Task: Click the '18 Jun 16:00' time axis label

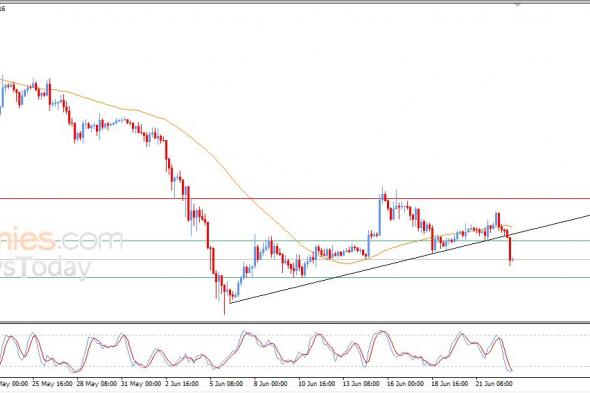Action: pyautogui.click(x=450, y=384)
